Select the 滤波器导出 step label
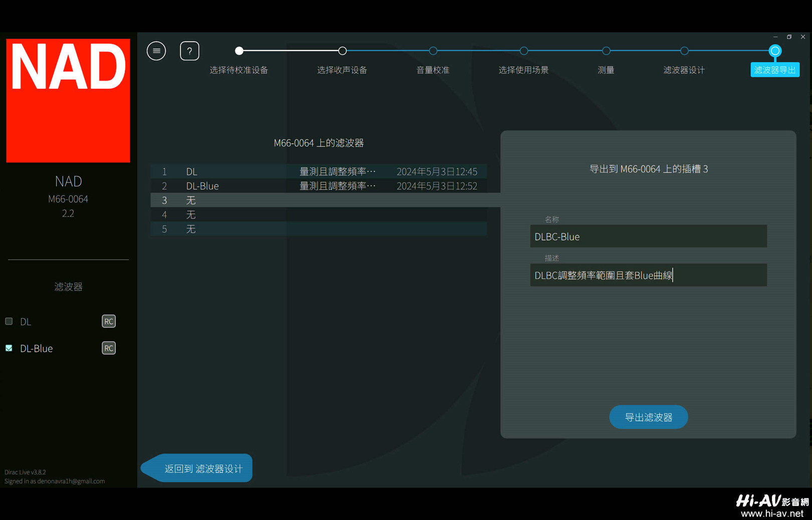 click(x=775, y=70)
